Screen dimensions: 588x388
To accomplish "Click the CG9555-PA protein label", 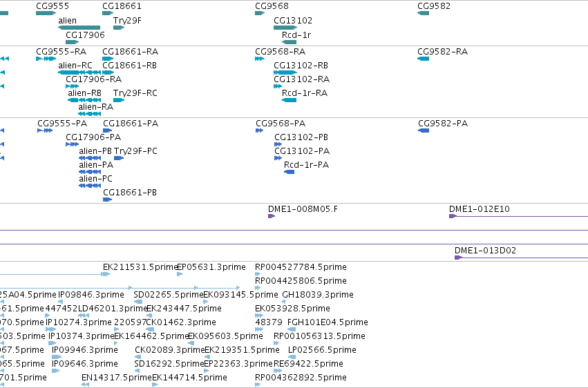I will (x=62, y=123).
